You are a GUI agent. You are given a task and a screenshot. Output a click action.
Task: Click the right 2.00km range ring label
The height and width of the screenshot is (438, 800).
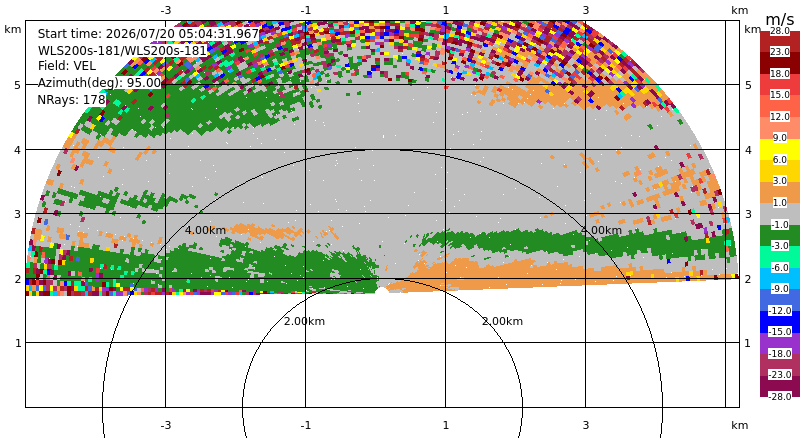[x=503, y=321]
